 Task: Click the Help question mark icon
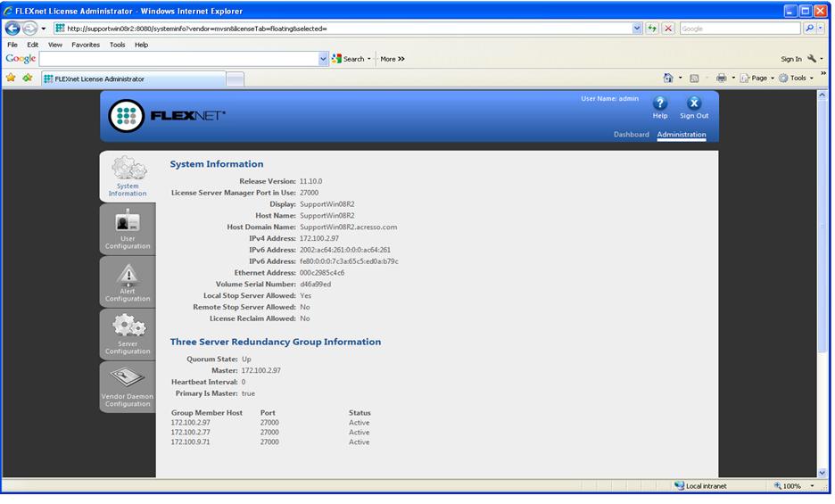click(660, 103)
